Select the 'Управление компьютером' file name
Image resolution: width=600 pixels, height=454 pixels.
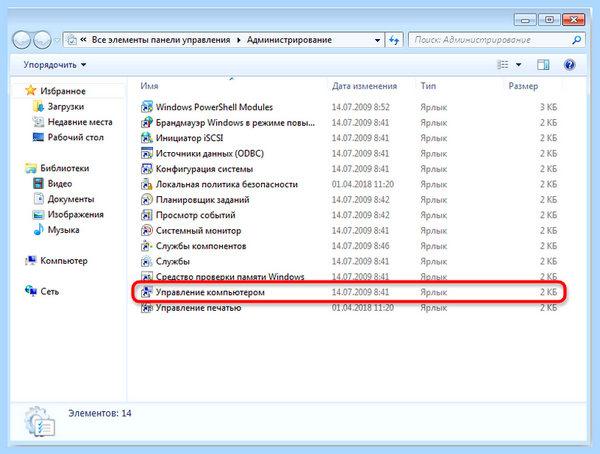[x=210, y=292]
